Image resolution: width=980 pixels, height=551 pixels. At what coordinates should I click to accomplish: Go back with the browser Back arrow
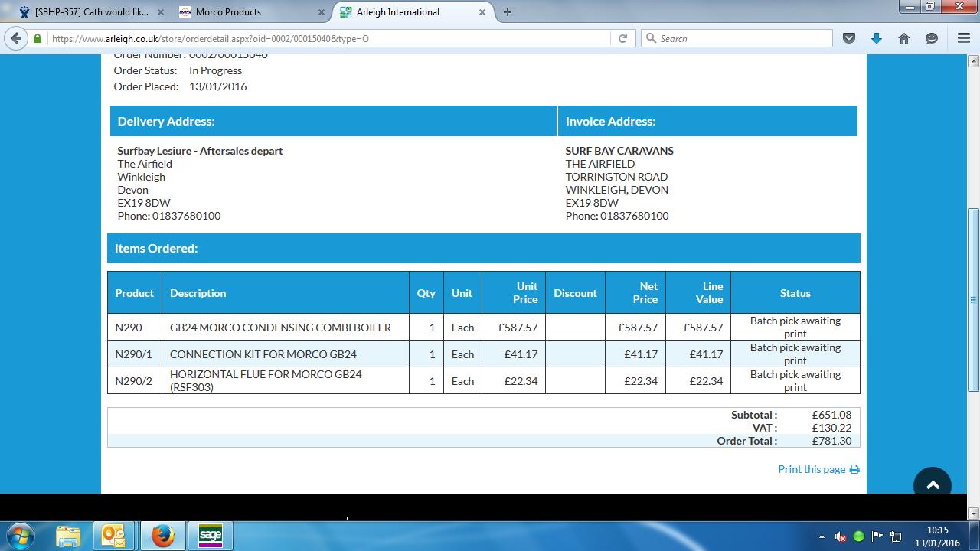click(16, 38)
